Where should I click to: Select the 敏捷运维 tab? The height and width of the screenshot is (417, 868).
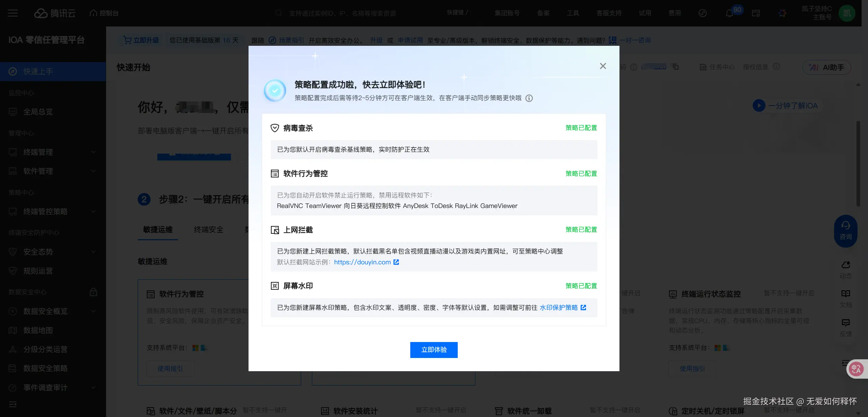pyautogui.click(x=158, y=230)
